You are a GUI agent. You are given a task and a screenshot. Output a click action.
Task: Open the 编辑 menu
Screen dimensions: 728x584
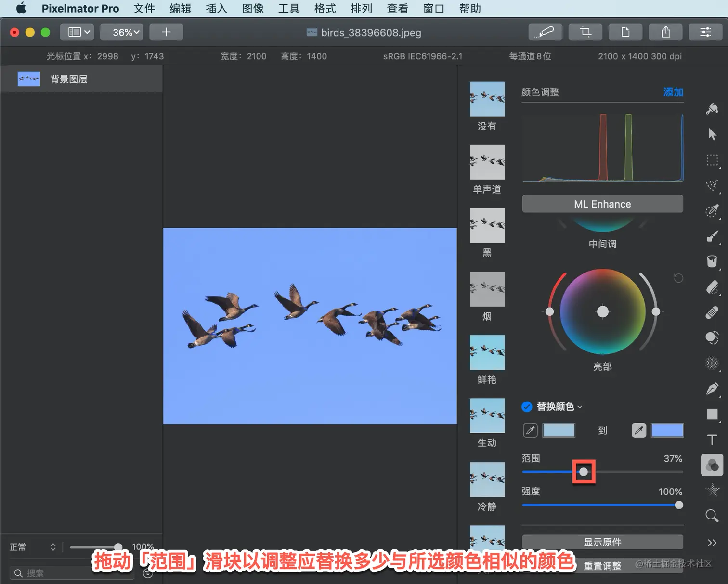click(x=181, y=9)
